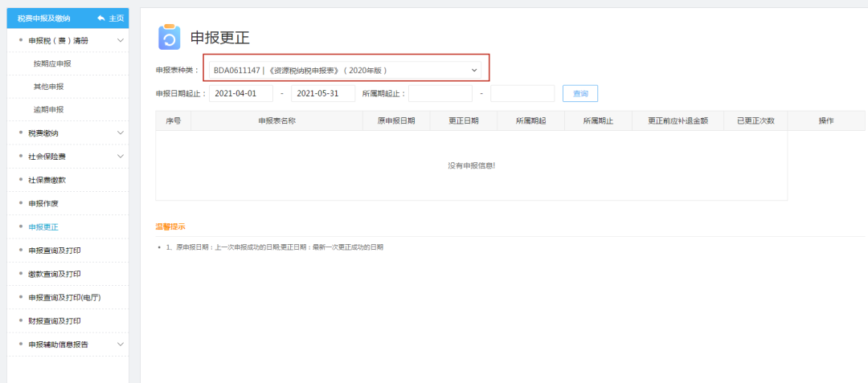
Task: Click the 更正日期 column header
Action: coord(464,120)
